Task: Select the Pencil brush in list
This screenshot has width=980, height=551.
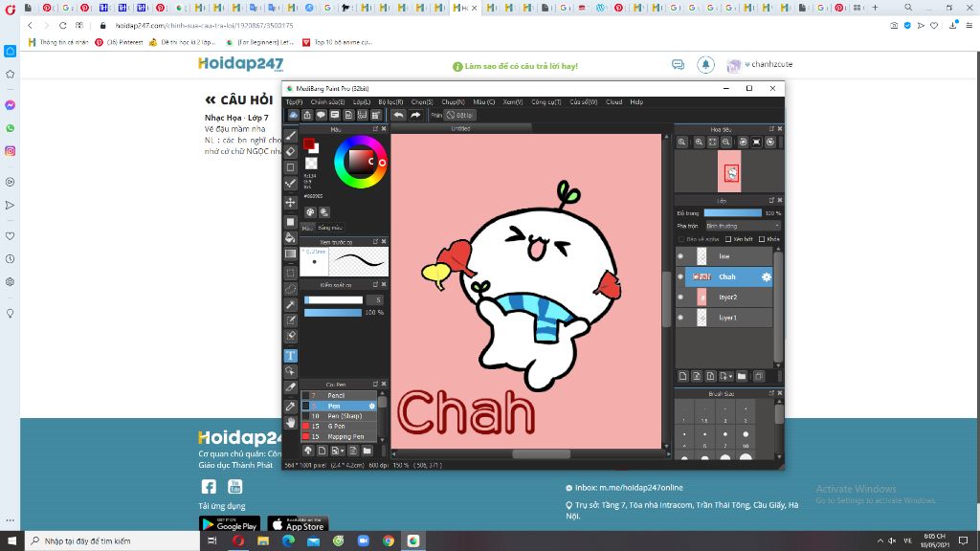Action: (339, 395)
